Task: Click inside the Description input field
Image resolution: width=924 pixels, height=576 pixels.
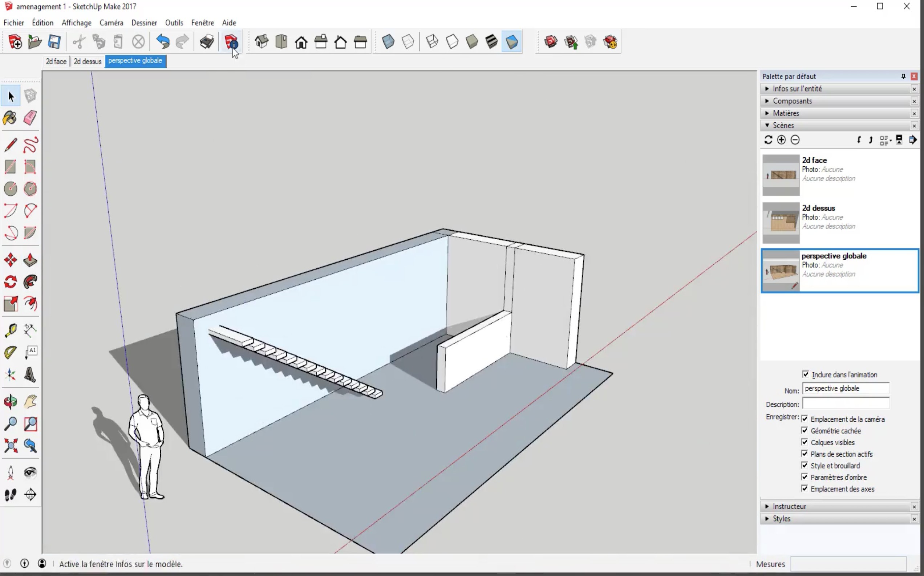Action: point(846,404)
